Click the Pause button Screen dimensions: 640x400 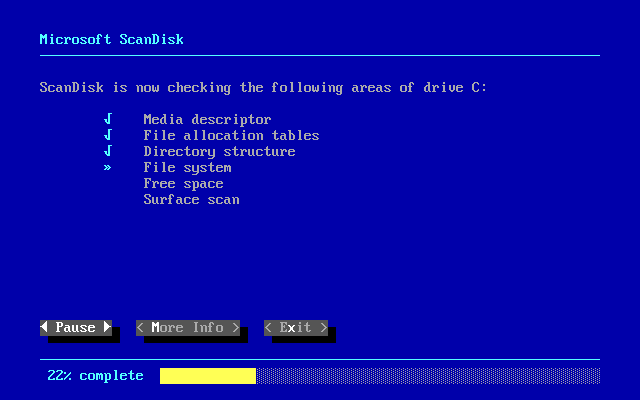(76, 328)
